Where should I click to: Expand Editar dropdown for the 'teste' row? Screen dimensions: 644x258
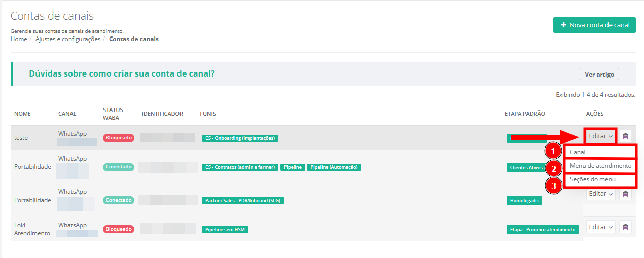tap(601, 136)
